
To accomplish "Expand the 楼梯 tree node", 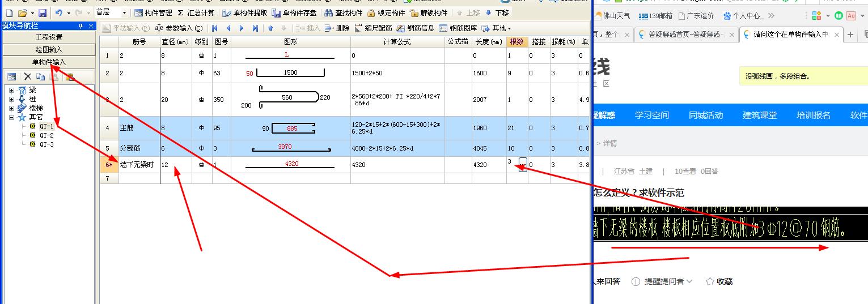I will coord(11,108).
